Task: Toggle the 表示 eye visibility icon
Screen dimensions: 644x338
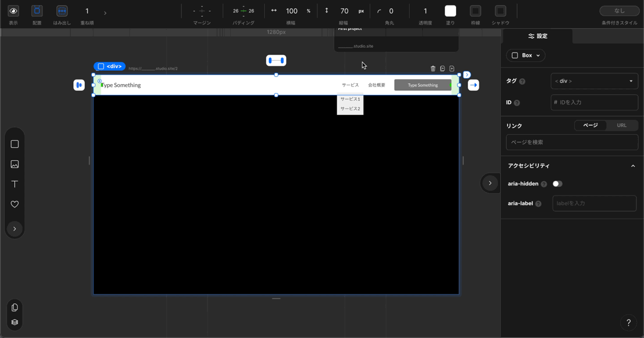Action: (13, 11)
